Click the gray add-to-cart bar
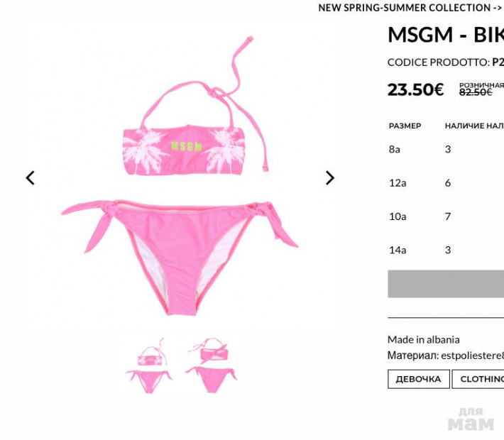504x440 pixels. pos(446,284)
